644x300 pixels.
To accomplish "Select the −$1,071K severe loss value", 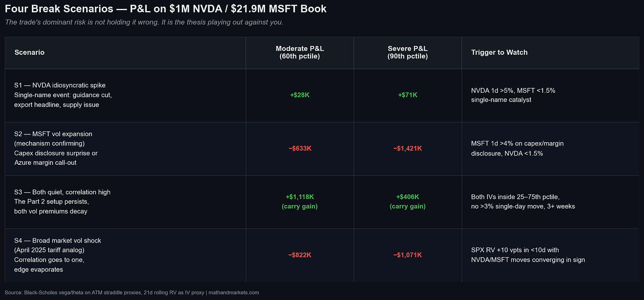I will pos(407,255).
